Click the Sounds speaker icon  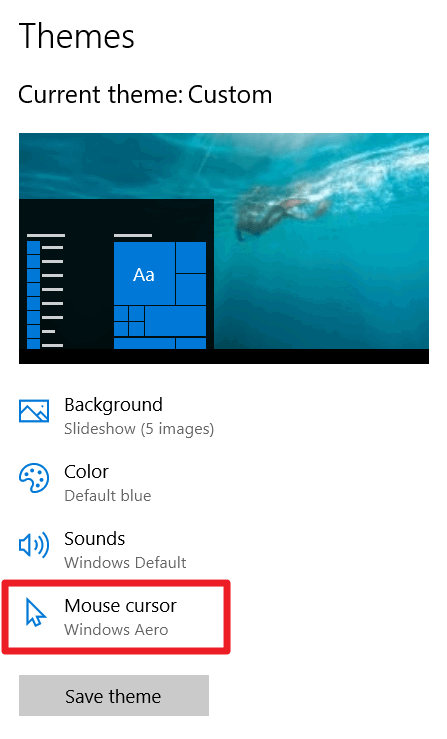(x=33, y=545)
